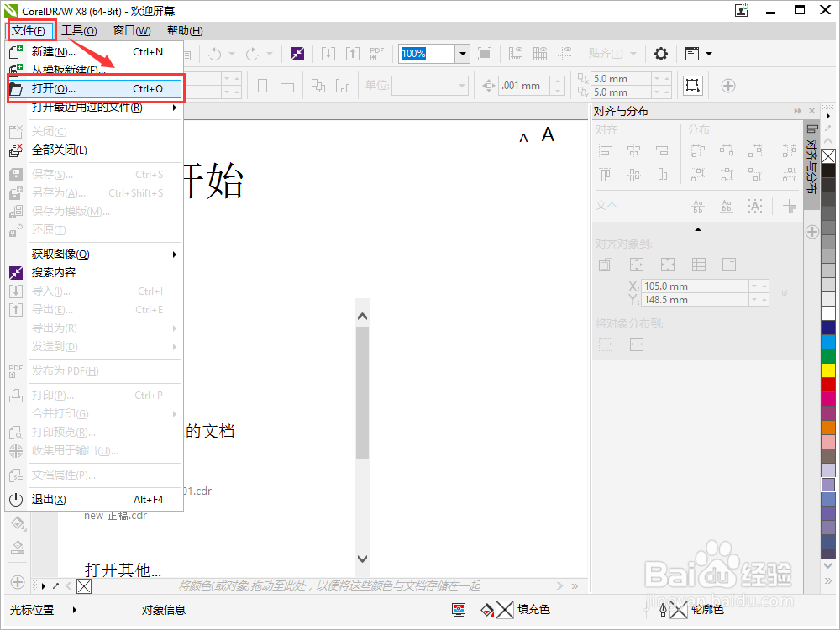Click the welcome screen scroll down arrow
Image resolution: width=840 pixels, height=630 pixels.
(363, 559)
